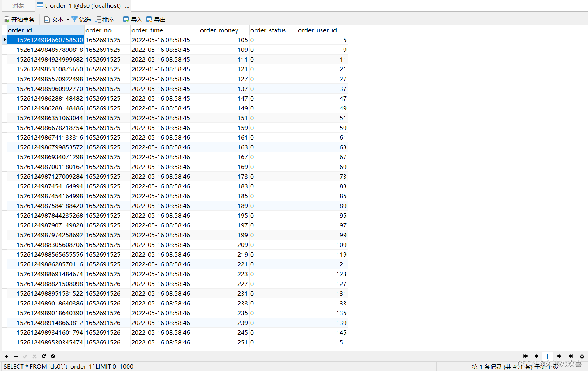Click order_user_id cell 61
This screenshot has width=588, height=371.
322,137
